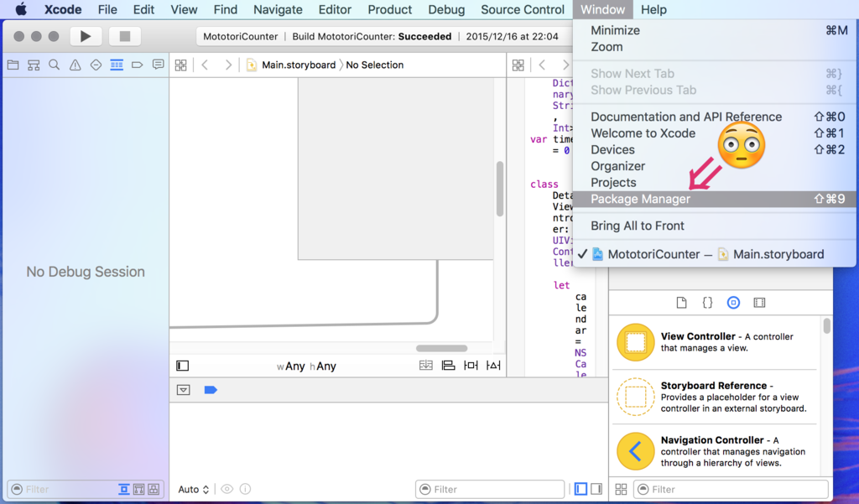The height and width of the screenshot is (504, 859).
Task: Choose Zoom in the Window menu
Action: pyautogui.click(x=715, y=47)
